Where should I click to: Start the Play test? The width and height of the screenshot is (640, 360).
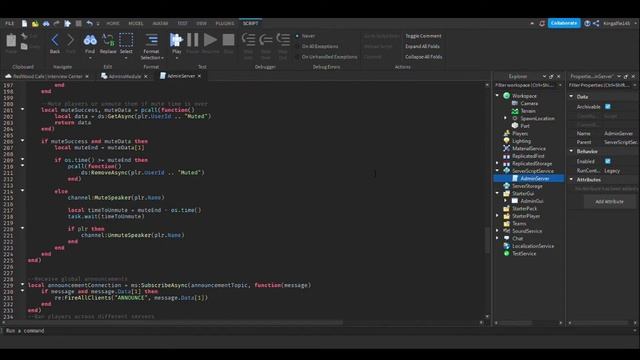[176, 40]
